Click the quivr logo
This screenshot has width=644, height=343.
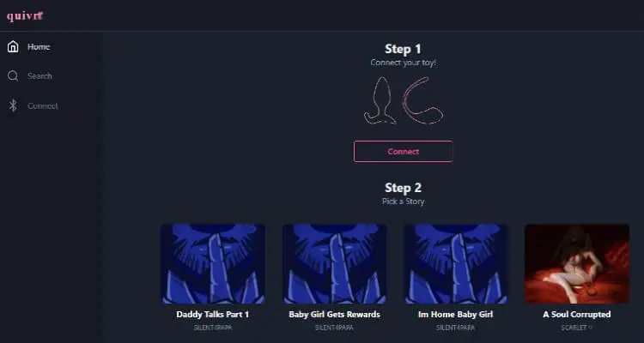(x=25, y=16)
